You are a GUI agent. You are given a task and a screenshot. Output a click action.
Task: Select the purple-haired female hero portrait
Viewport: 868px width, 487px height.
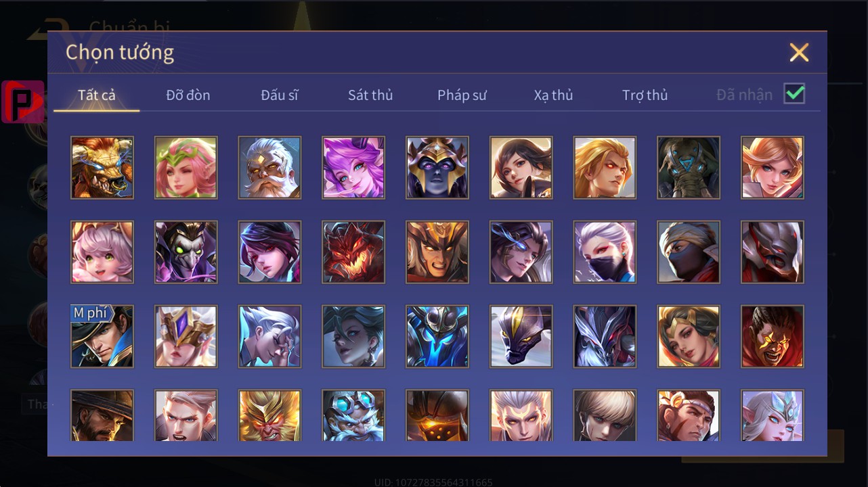click(x=353, y=168)
